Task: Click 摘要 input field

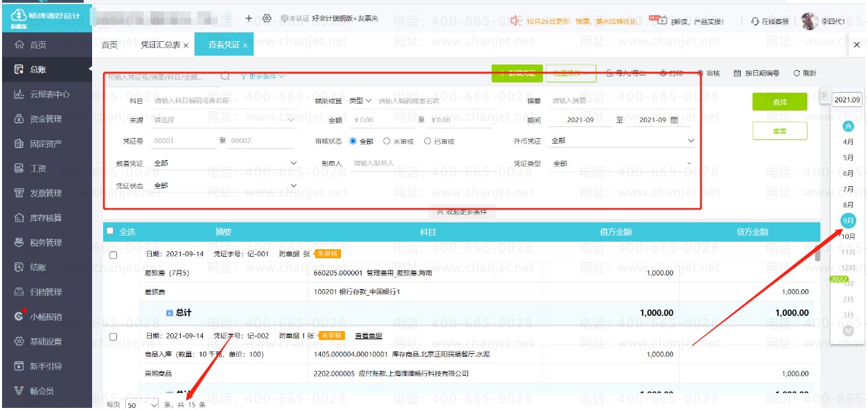Action: [x=622, y=101]
